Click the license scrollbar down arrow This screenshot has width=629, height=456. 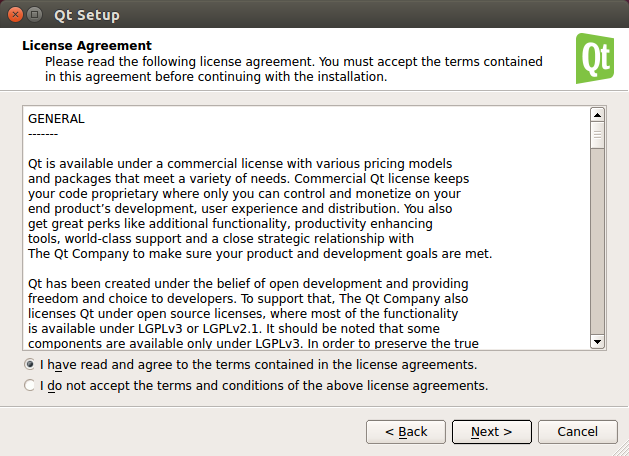[597, 342]
